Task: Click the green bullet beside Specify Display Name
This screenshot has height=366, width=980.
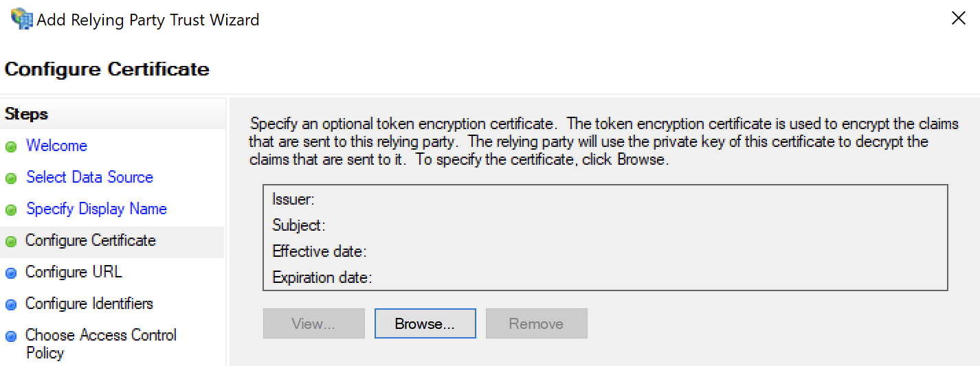Action: pos(11,210)
